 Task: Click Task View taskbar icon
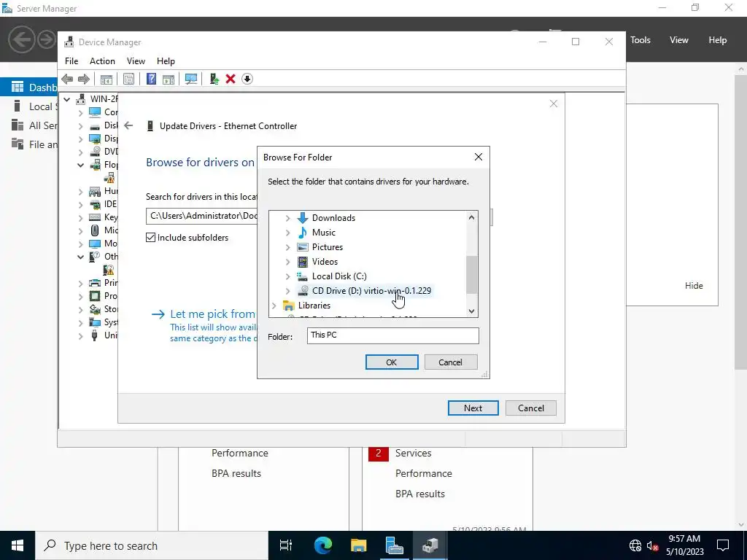coord(286,545)
